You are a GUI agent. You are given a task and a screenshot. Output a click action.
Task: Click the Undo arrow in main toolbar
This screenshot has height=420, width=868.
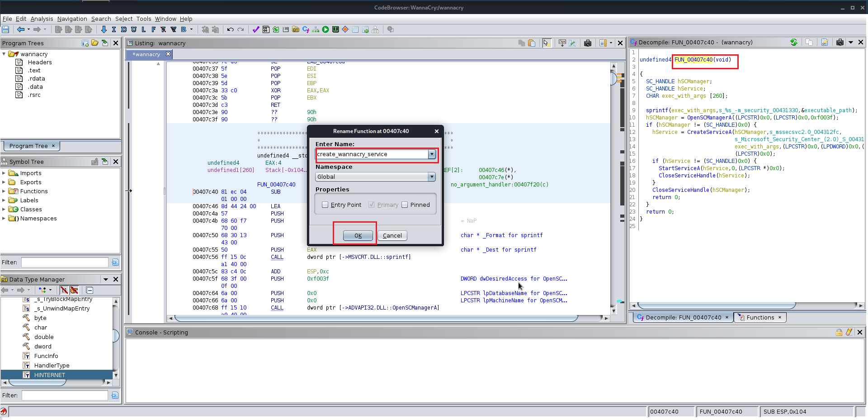[231, 29]
